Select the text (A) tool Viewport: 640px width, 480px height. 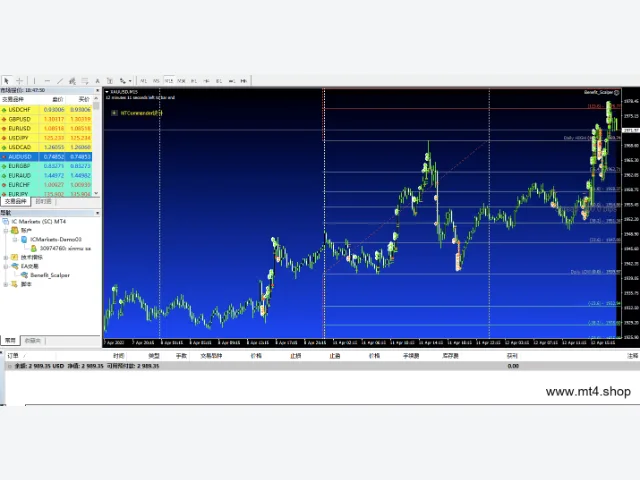point(97,81)
